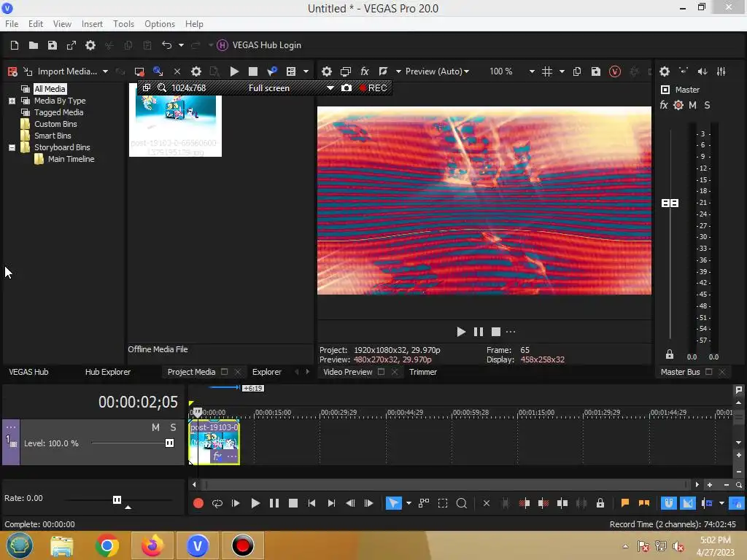Create a new project with the New icon
The width and height of the screenshot is (747, 560).
coord(15,45)
